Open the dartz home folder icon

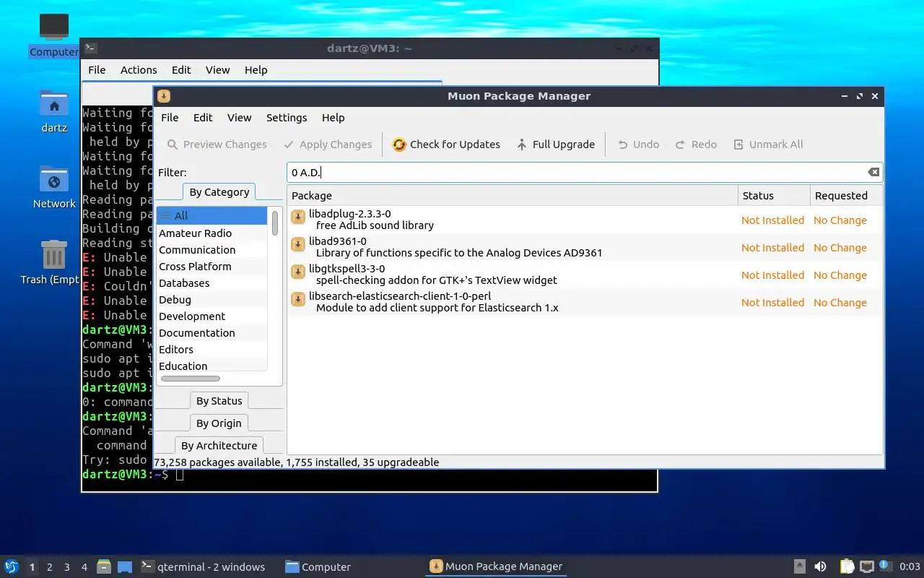[x=54, y=111]
